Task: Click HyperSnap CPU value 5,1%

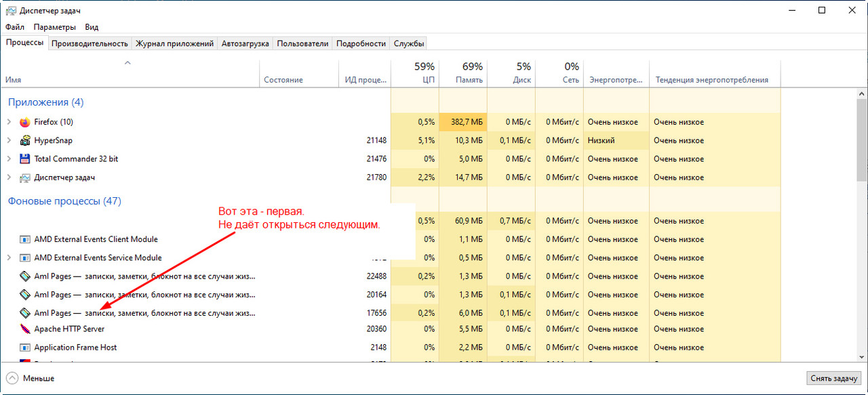Action: pyautogui.click(x=427, y=140)
